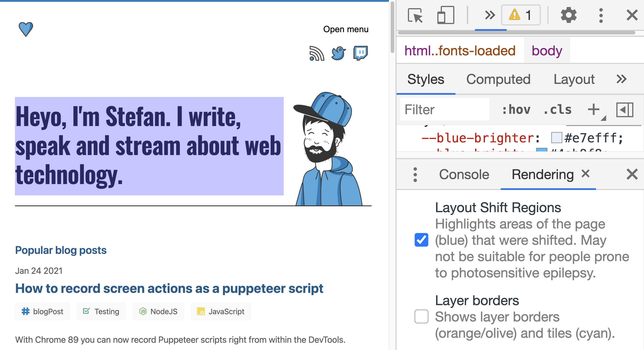Screen dimensions: 644x350
Task: Activate the inspect element picker tool
Action: (415, 15)
